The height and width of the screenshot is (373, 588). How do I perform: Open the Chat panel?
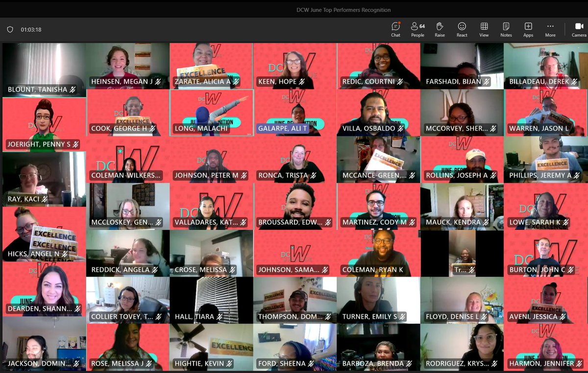coord(395,29)
